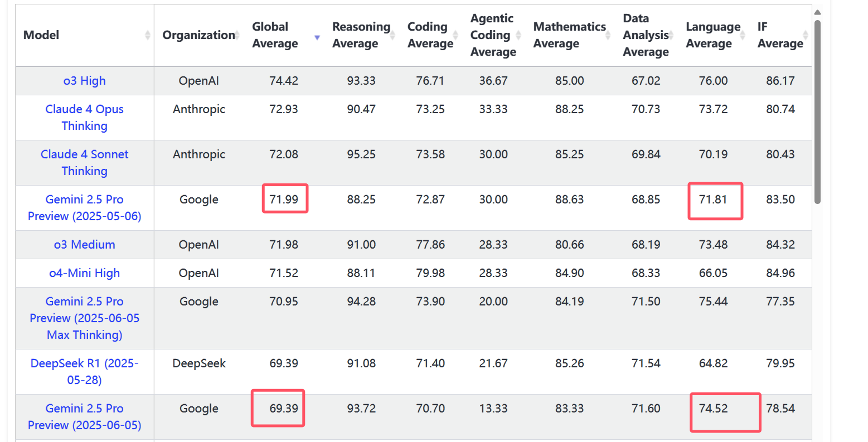
Task: Click the scrollbar up arrow
Action: point(817,12)
